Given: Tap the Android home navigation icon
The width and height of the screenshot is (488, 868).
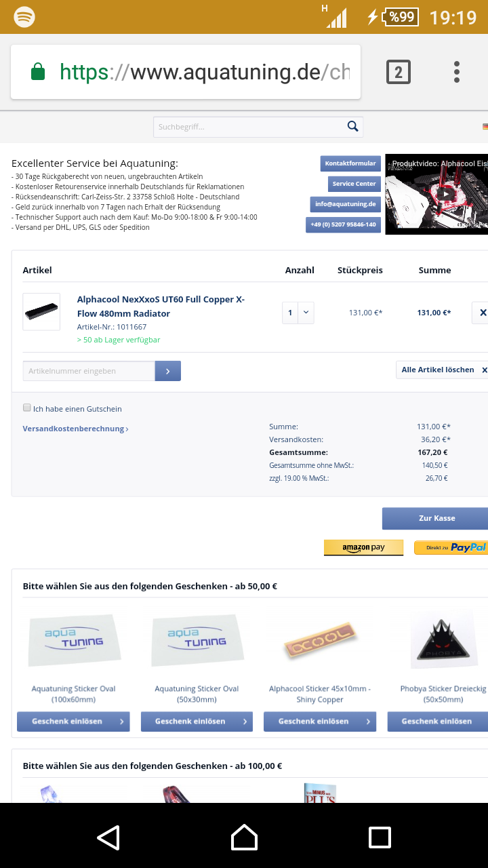Looking at the screenshot, I should [244, 837].
